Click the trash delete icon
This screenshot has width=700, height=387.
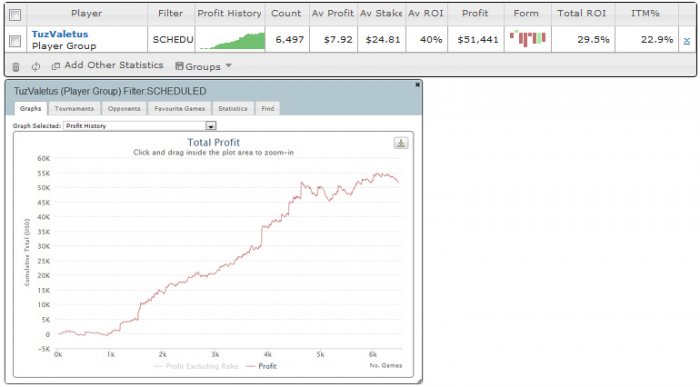16,67
